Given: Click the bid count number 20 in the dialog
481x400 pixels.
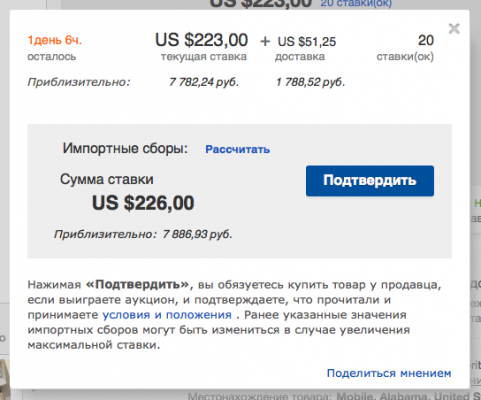Looking at the screenshot, I should 426,40.
